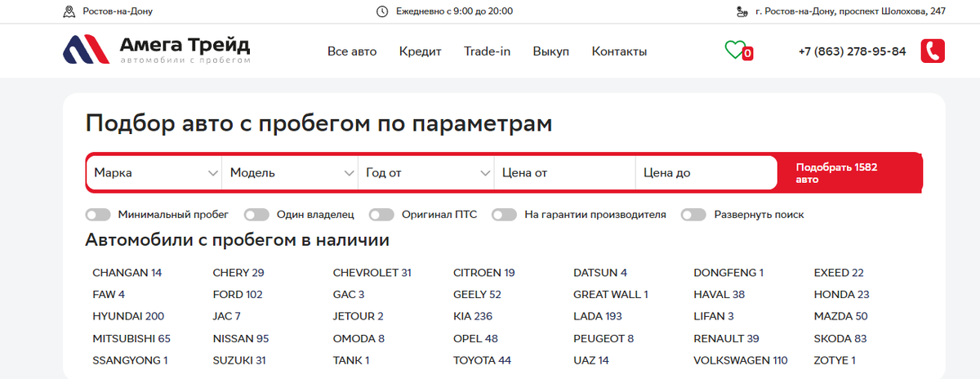
Task: Open RENAULT 39 brand link
Action: point(727,339)
